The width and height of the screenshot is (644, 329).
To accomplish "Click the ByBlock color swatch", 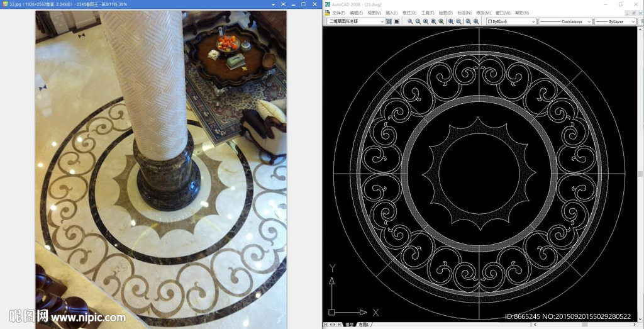I will point(491,21).
